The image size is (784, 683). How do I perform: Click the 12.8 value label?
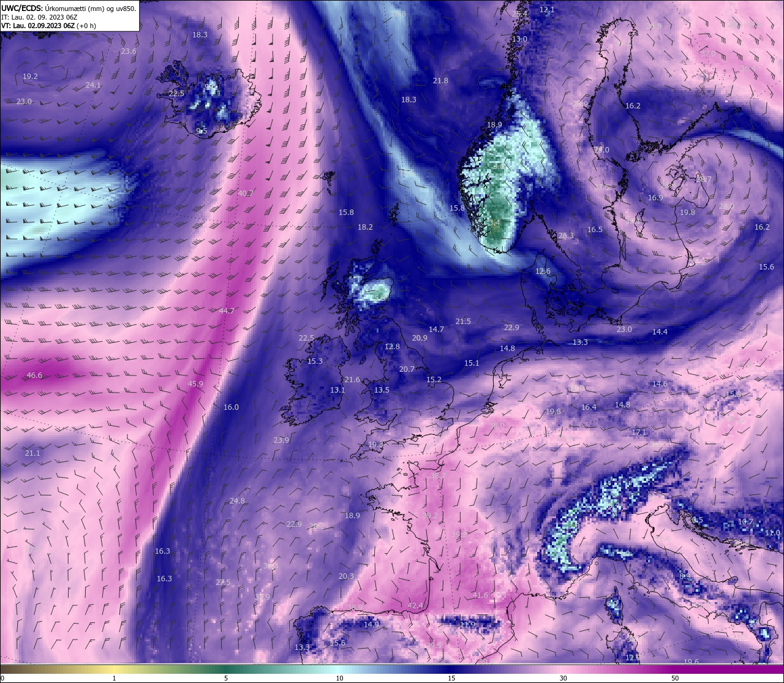tap(392, 347)
